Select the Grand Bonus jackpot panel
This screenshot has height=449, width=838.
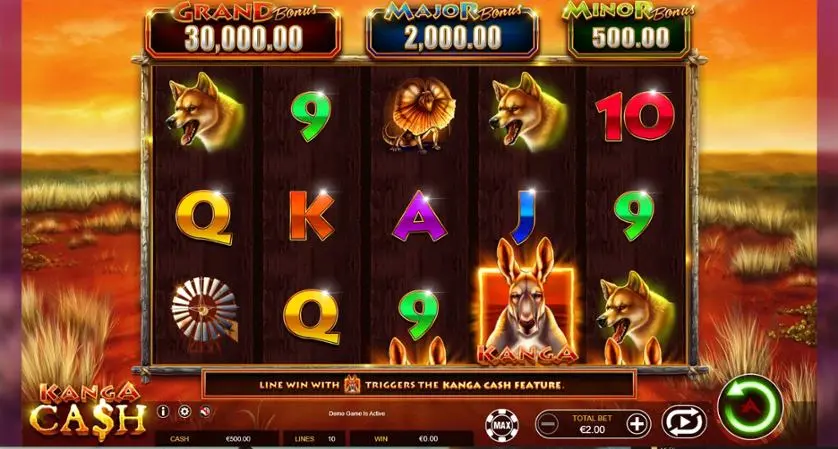tap(243, 31)
